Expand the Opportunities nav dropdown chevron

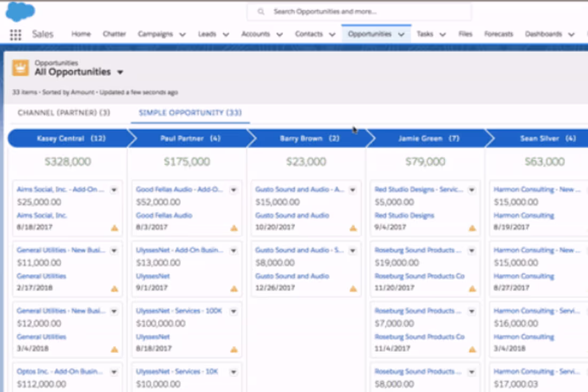click(x=401, y=33)
